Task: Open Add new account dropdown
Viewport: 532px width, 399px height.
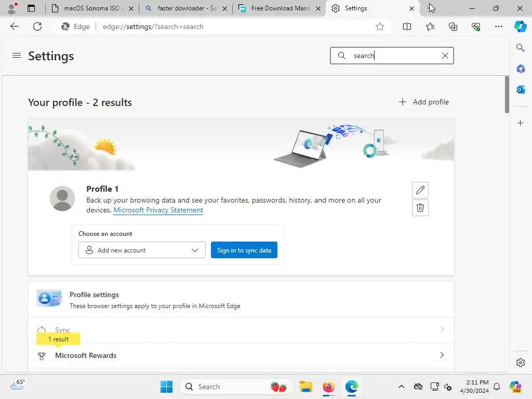Action: 142,250
